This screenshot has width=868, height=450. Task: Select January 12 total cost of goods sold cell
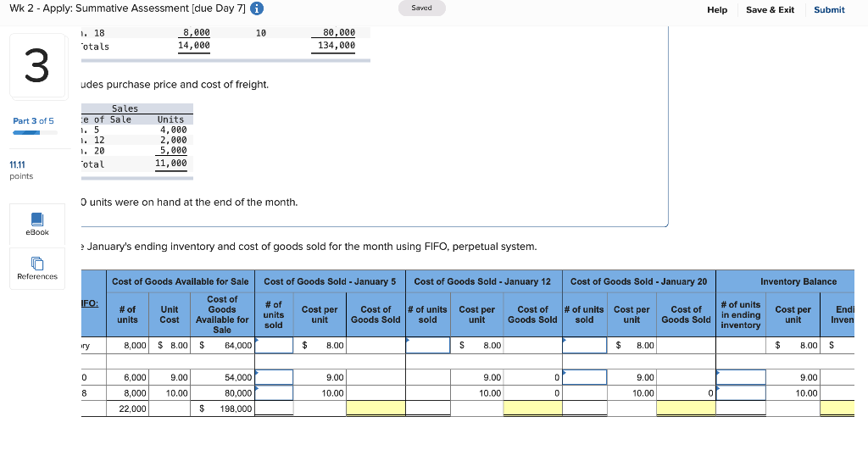(532, 408)
